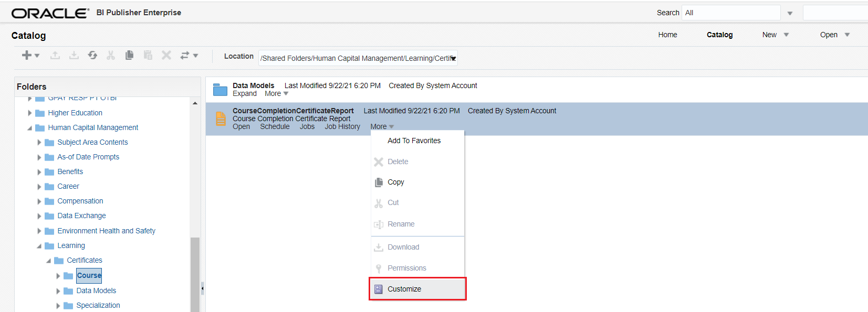The image size is (868, 312).
Task: Click the Folders tree scrollbar up arrow
Action: coord(195,103)
